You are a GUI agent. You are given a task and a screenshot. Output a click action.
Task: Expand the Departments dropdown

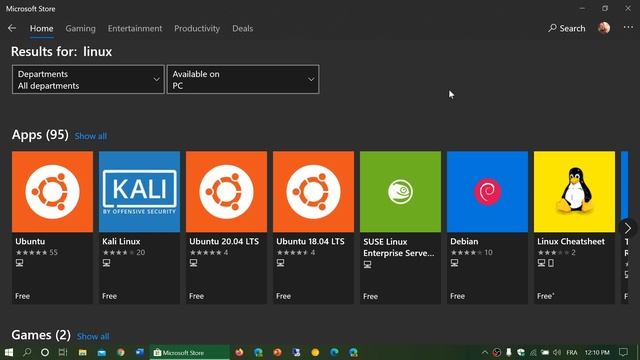[88, 79]
